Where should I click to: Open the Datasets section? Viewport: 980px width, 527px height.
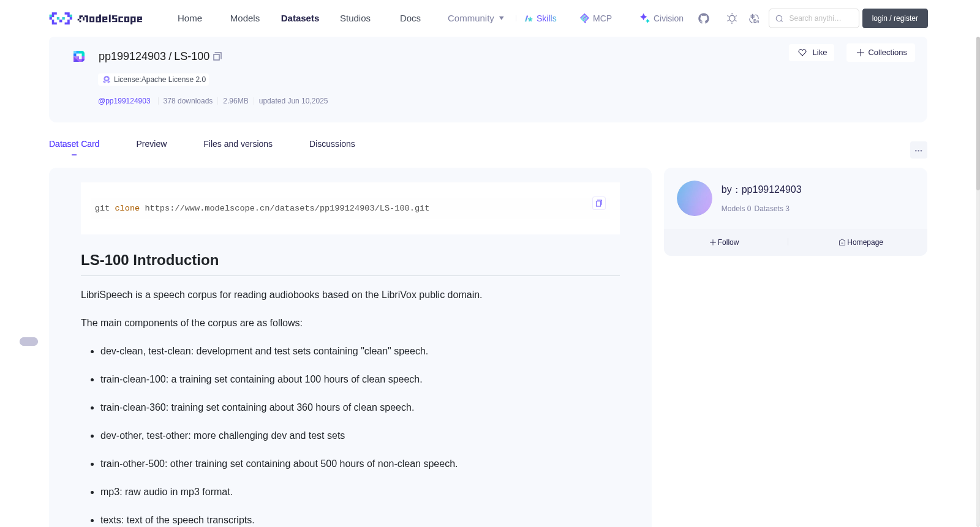point(300,18)
